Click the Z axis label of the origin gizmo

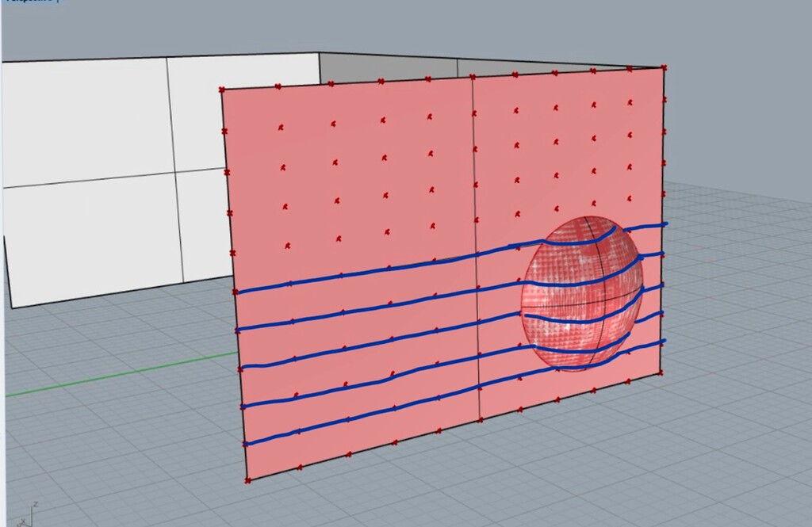35,503
